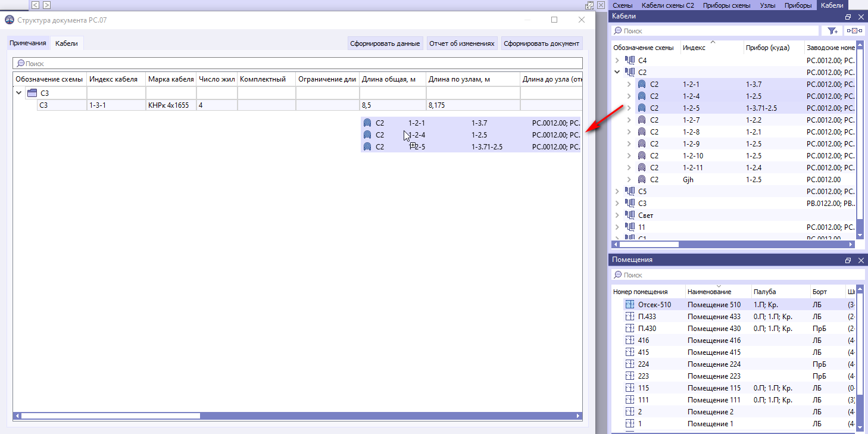Click the back navigation arrow at top left

(x=35, y=5)
